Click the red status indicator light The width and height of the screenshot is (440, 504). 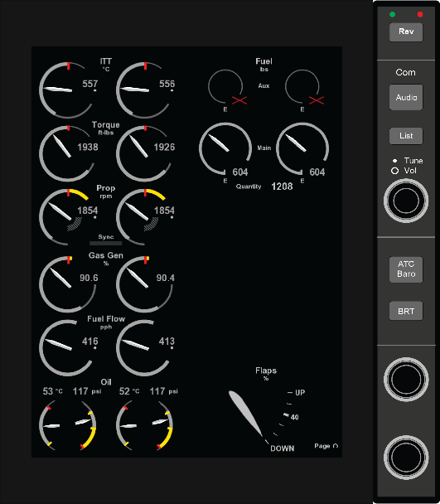click(x=420, y=14)
